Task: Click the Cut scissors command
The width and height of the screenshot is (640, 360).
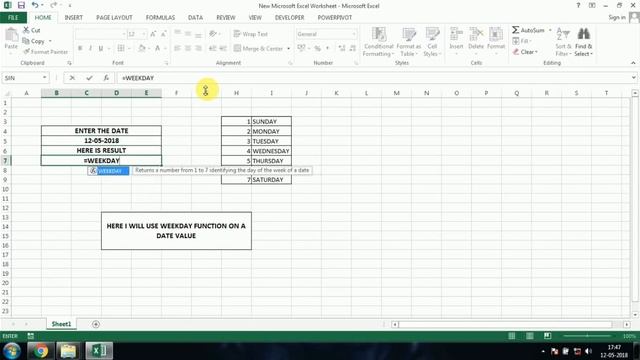Action: 31,30
